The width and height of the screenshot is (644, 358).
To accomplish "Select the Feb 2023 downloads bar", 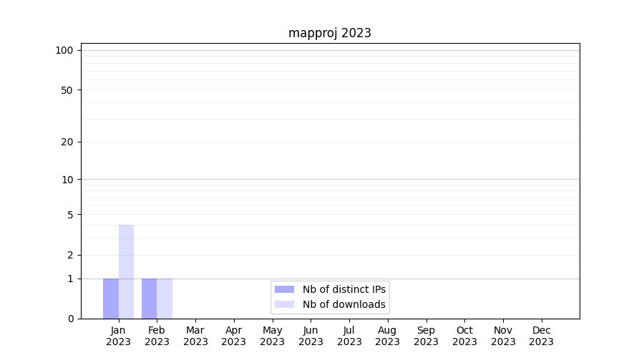I will pyautogui.click(x=165, y=299).
